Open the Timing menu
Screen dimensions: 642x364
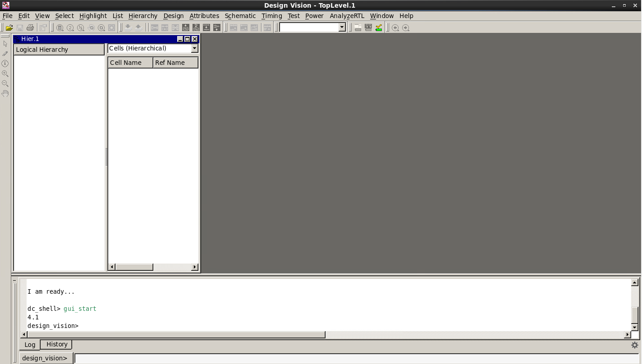[271, 16]
